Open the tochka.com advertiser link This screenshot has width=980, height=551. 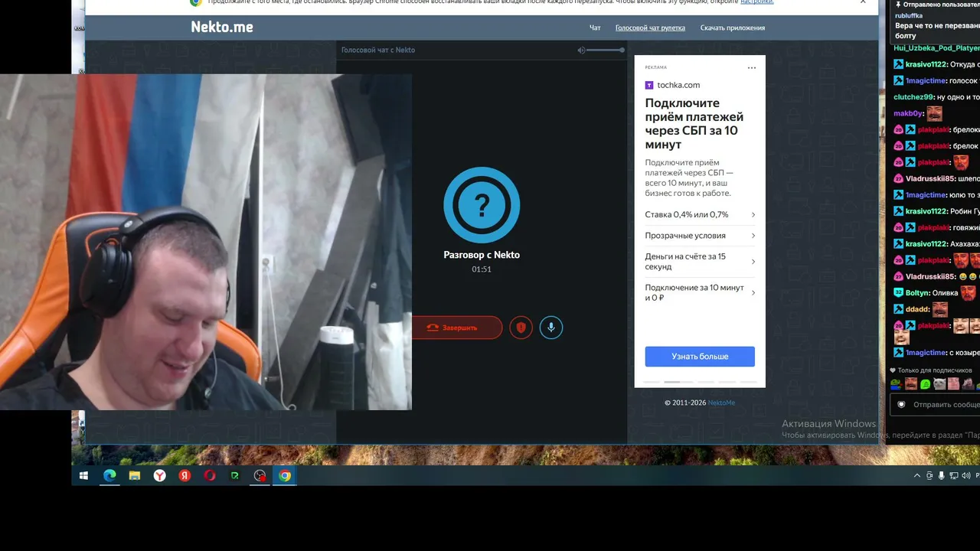click(678, 85)
